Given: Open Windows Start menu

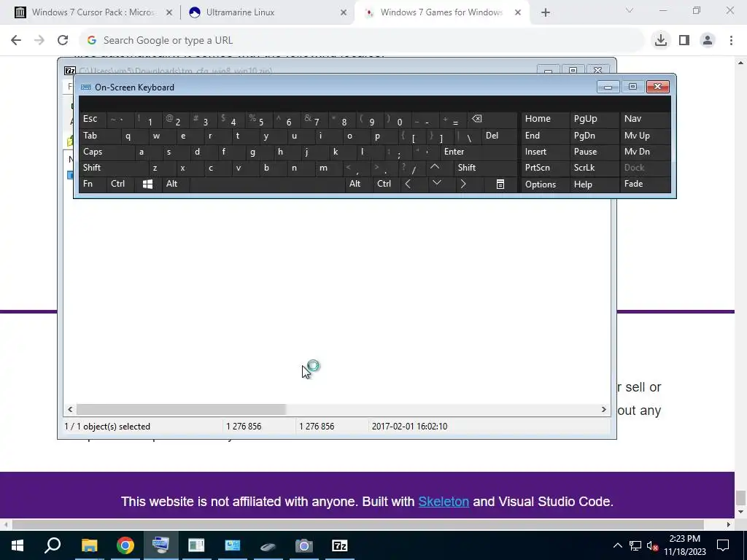Looking at the screenshot, I should coord(18,545).
